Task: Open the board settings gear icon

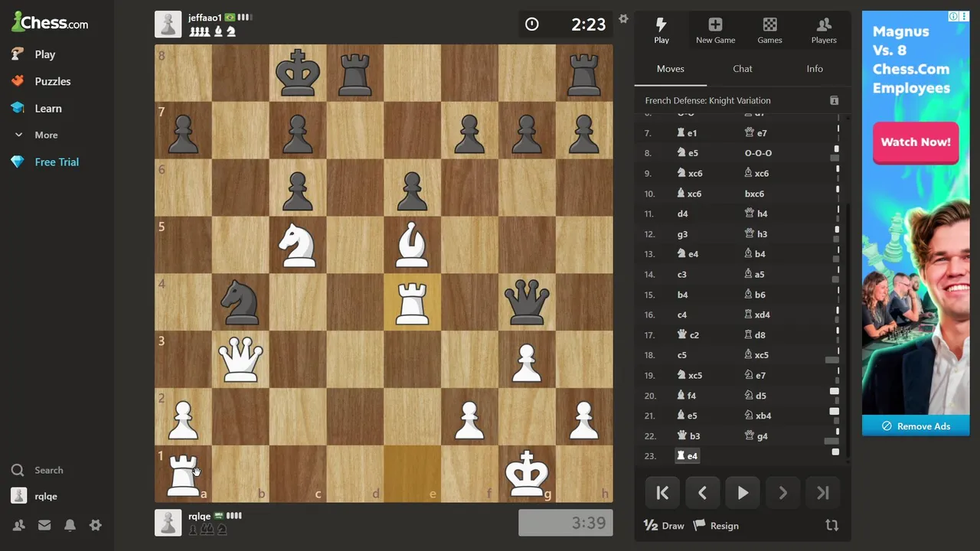Action: tap(623, 18)
